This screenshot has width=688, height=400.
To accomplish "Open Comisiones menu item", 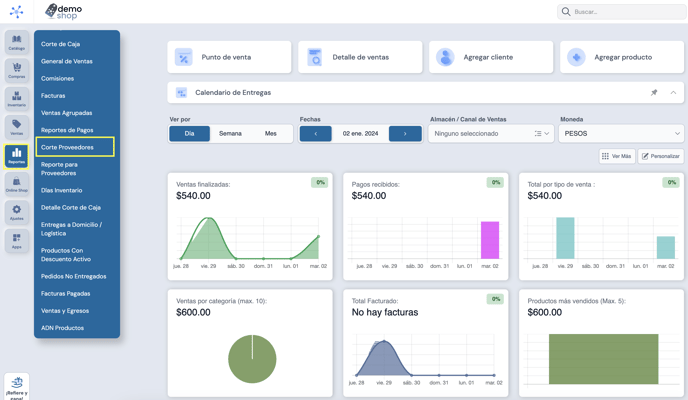I will [x=57, y=79].
